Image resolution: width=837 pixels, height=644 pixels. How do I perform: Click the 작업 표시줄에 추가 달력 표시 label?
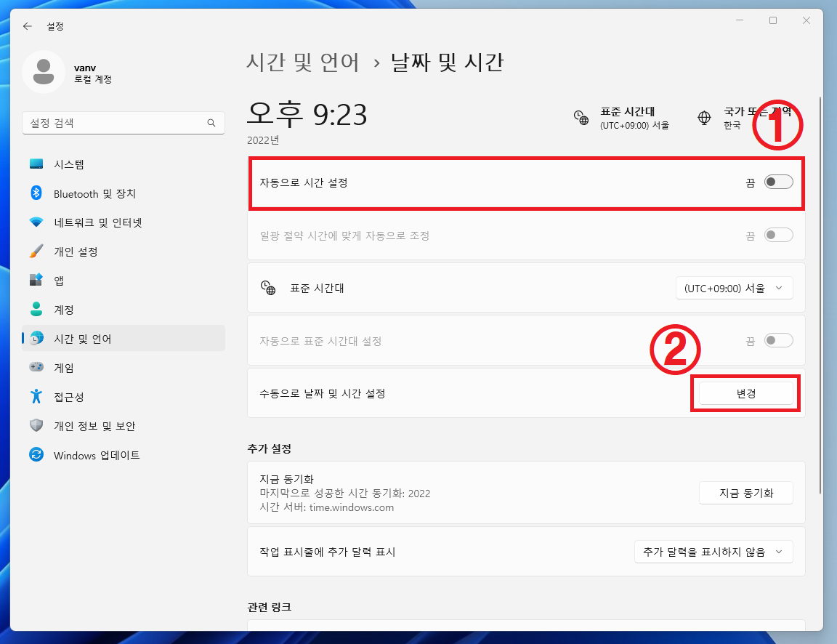pos(327,552)
